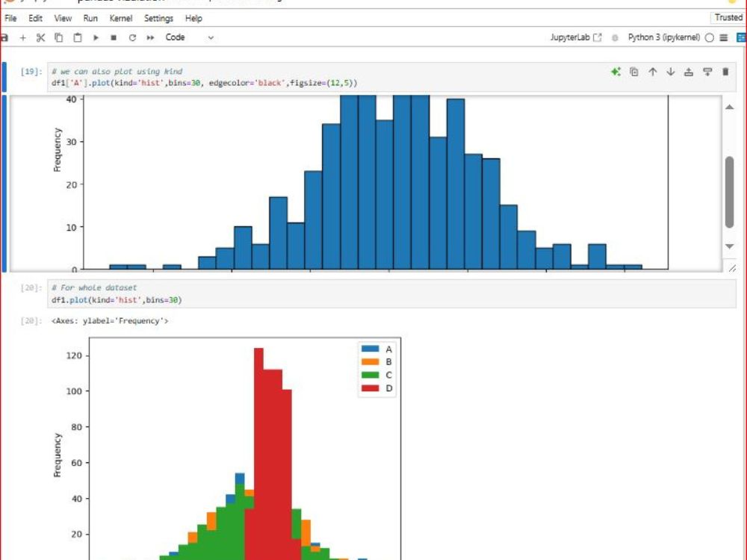Insert a new cell with the plus icon
The image size is (747, 560).
(x=22, y=37)
